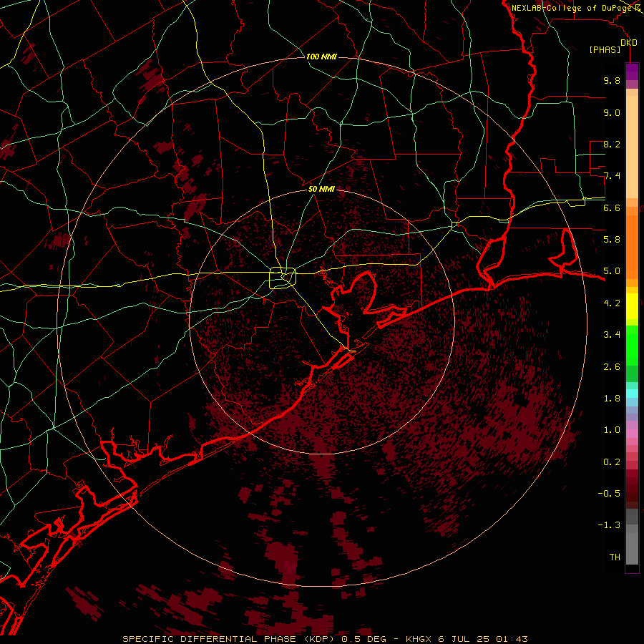Click the yellow Houston loop rectangle on map
The width and height of the screenshot is (644, 644).
click(283, 278)
